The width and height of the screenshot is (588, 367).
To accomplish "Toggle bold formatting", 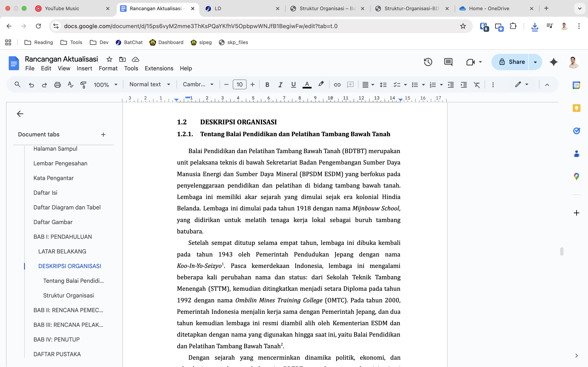I will (267, 84).
